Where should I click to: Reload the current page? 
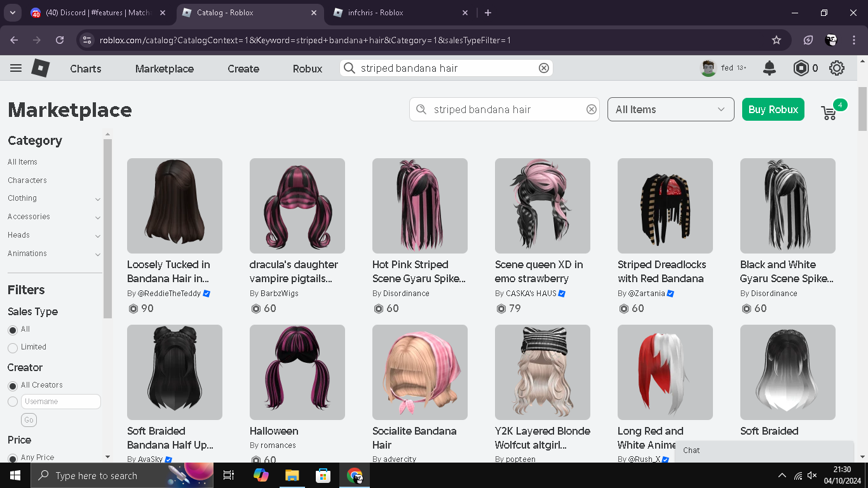coord(60,40)
